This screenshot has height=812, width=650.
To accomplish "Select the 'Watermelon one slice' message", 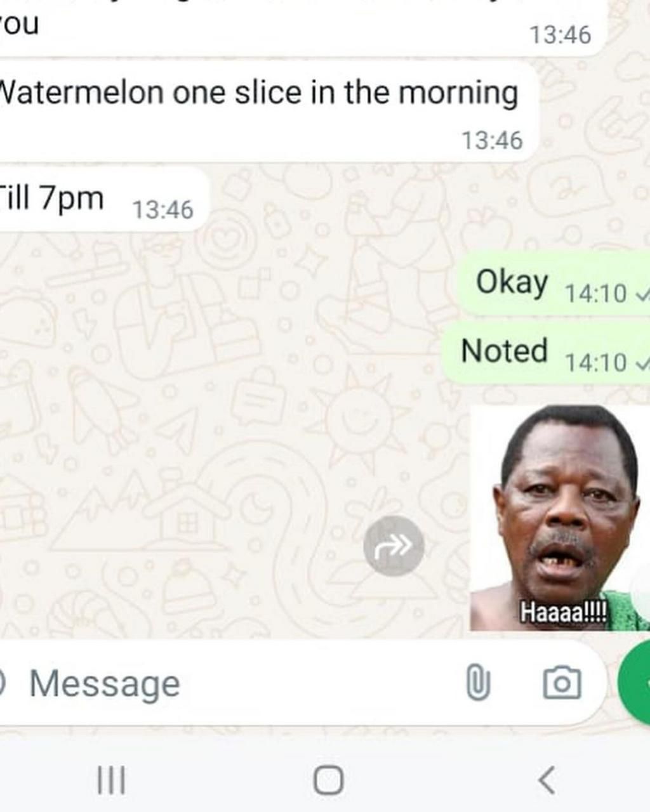I will coord(268,111).
